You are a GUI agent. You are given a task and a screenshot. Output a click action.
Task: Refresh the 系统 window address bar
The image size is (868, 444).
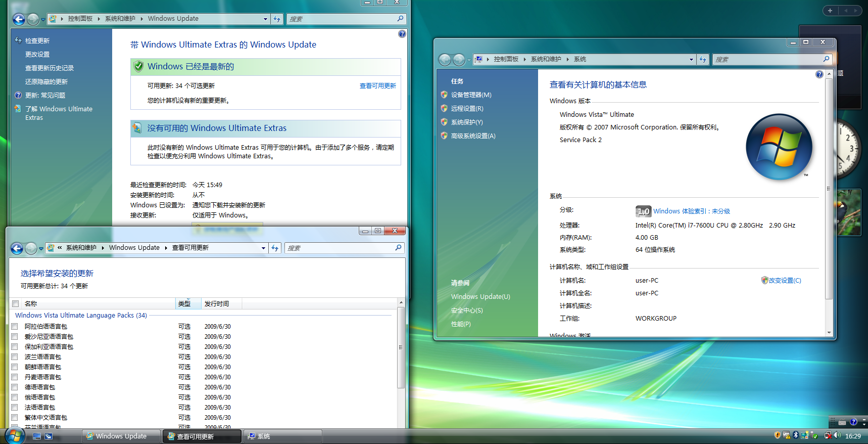click(703, 60)
